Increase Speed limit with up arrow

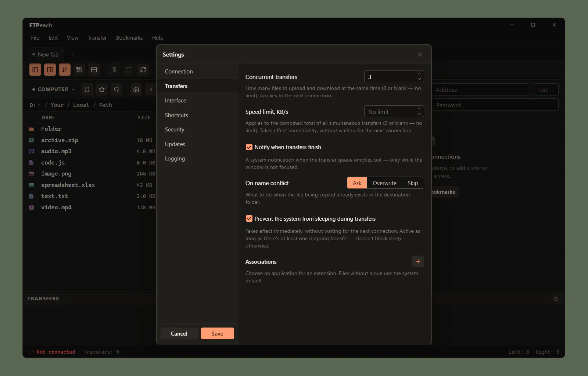coord(419,109)
